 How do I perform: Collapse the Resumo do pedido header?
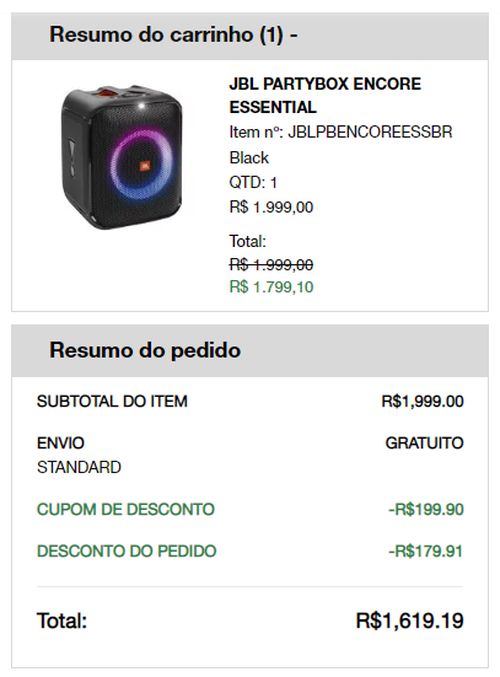pos(250,351)
